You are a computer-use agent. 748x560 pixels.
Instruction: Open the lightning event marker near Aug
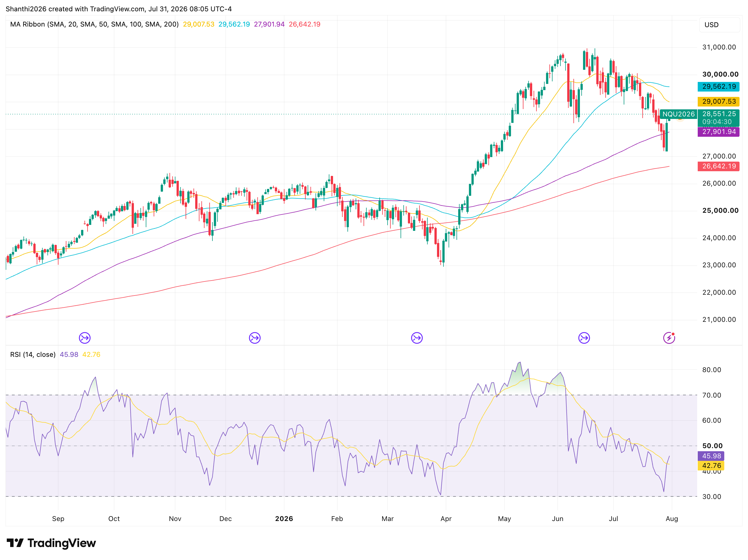(x=669, y=338)
